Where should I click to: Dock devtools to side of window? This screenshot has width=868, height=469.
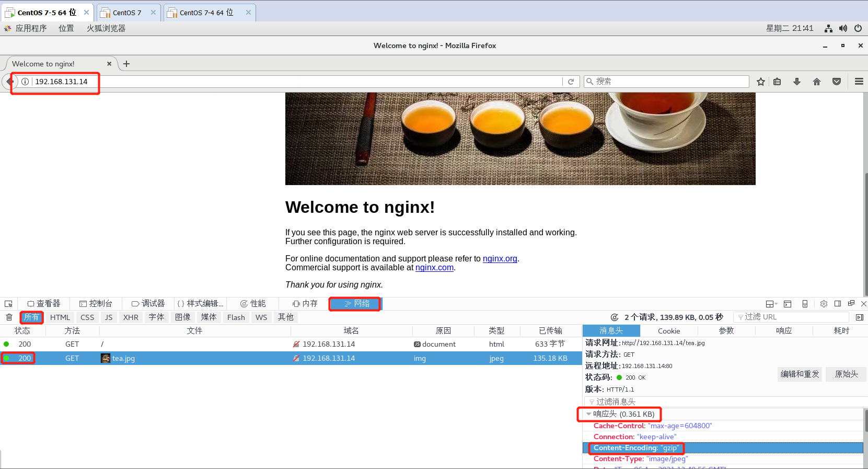tap(838, 304)
